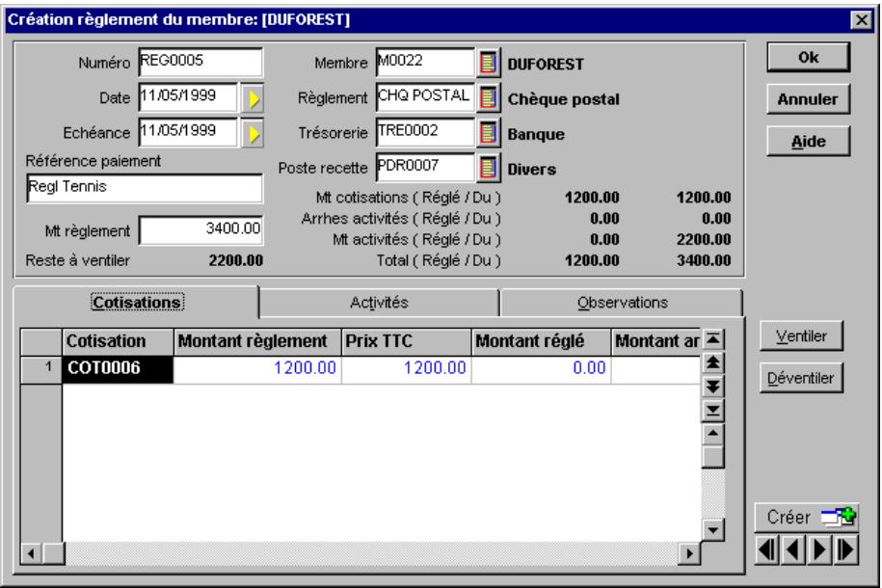
Task: Switch to the Cotisations tab
Action: click(x=137, y=302)
